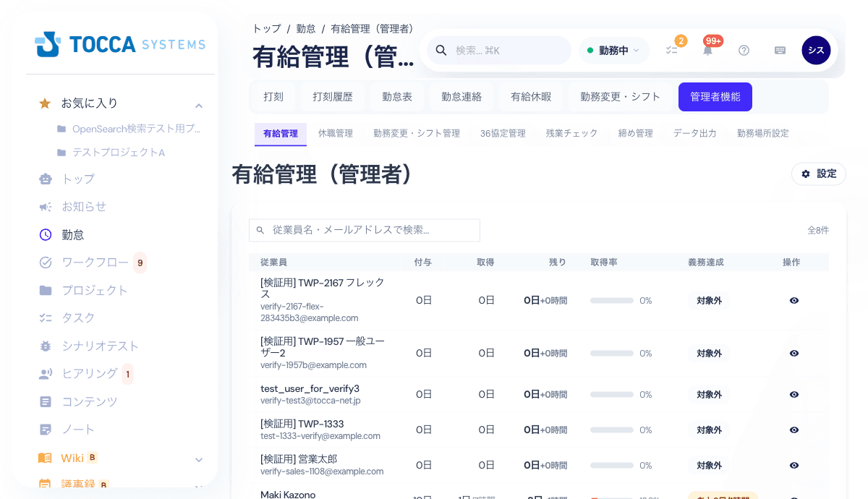Open お知らせ via its megaphone icon

coord(46,207)
